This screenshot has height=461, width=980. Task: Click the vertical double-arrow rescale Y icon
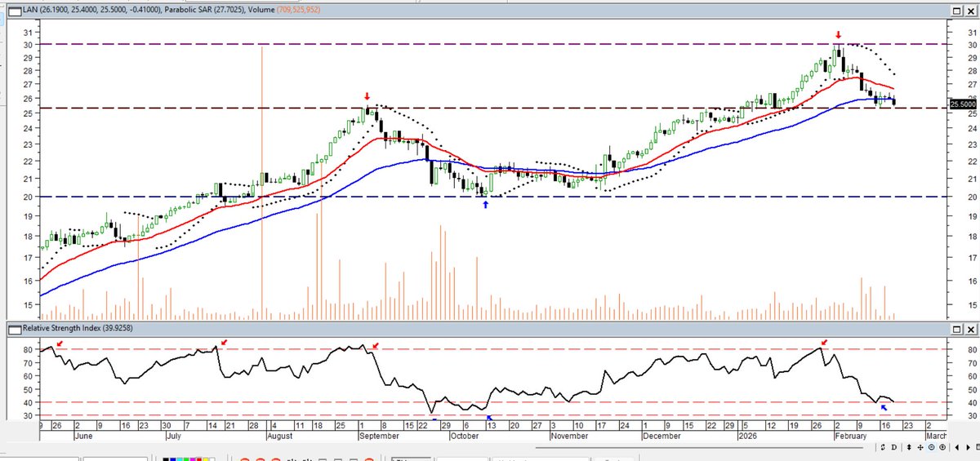click(x=909, y=447)
